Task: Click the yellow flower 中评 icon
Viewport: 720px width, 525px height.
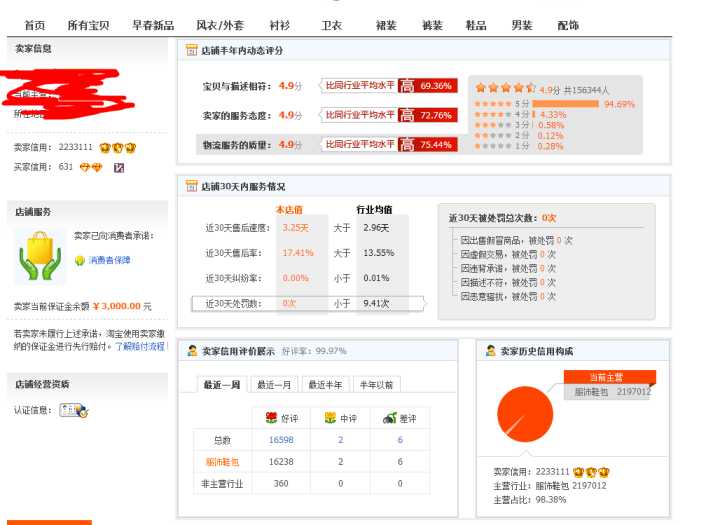Action: click(x=329, y=418)
